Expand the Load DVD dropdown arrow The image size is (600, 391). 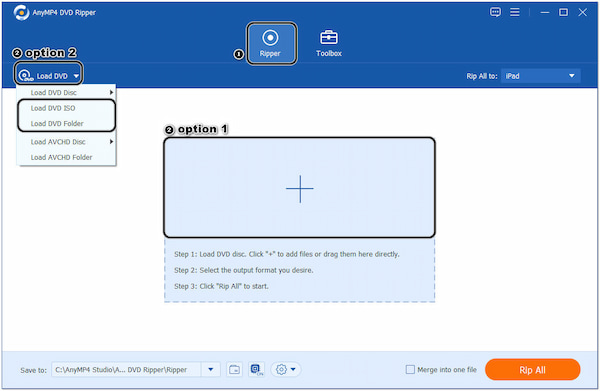coord(76,76)
